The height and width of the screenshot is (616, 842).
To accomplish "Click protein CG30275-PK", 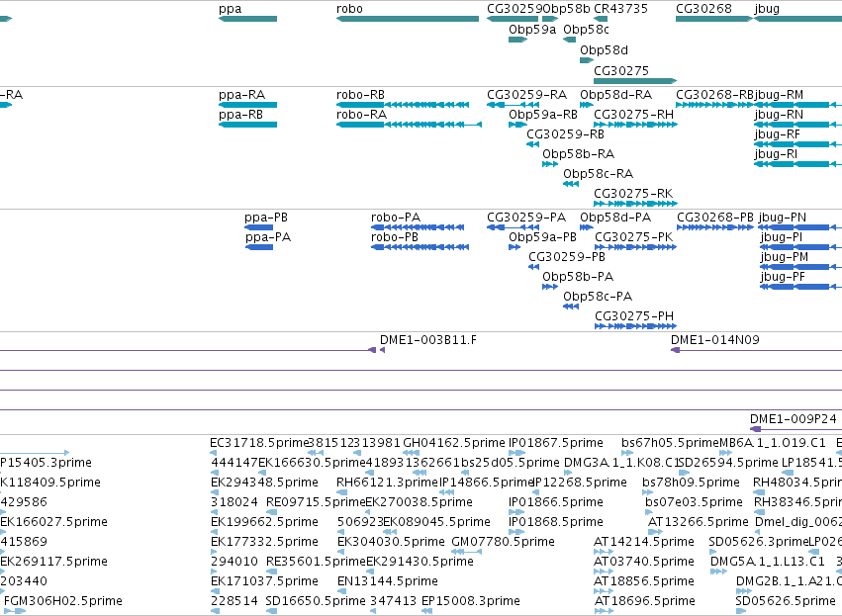I will pos(636,247).
